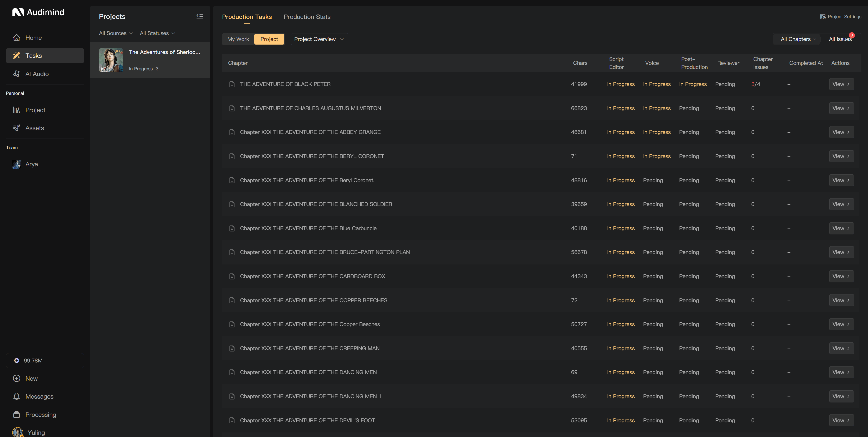Collapse the Projects panel list icon
This screenshot has width=868, height=437.
tap(199, 17)
